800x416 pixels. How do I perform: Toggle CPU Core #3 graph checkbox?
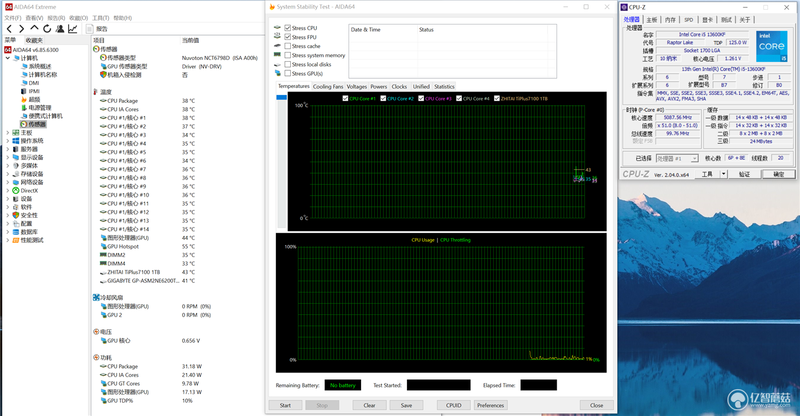pyautogui.click(x=421, y=99)
